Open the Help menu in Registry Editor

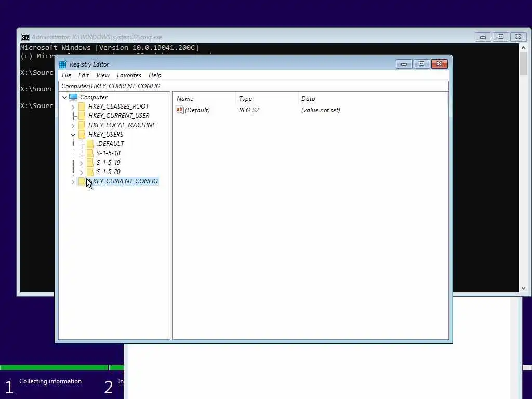[155, 75]
